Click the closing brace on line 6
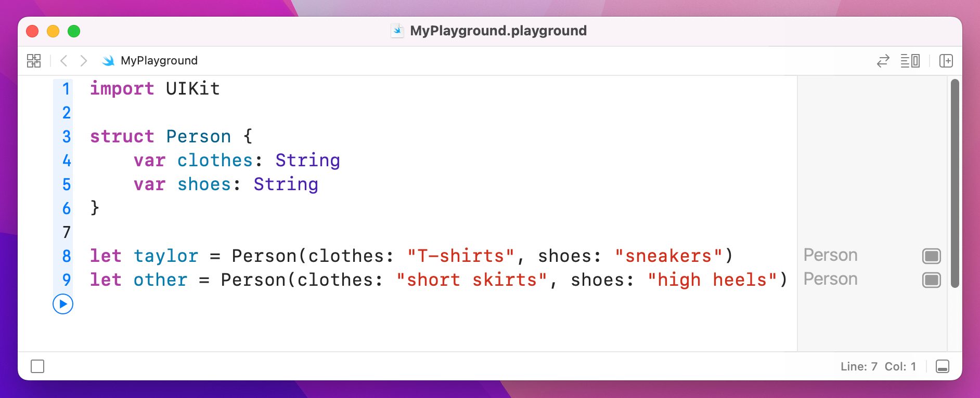Screen dimensions: 980x398 95,208
